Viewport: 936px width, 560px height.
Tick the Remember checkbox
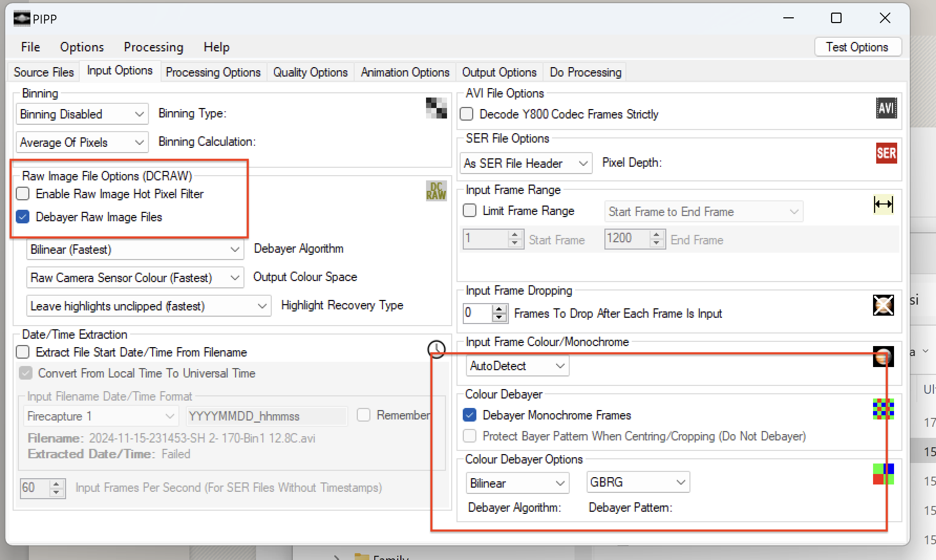click(364, 415)
